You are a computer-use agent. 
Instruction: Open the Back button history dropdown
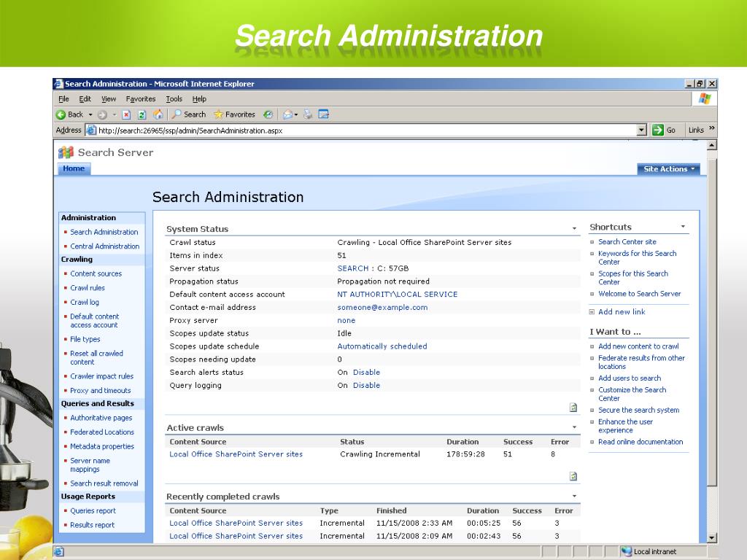tap(90, 114)
